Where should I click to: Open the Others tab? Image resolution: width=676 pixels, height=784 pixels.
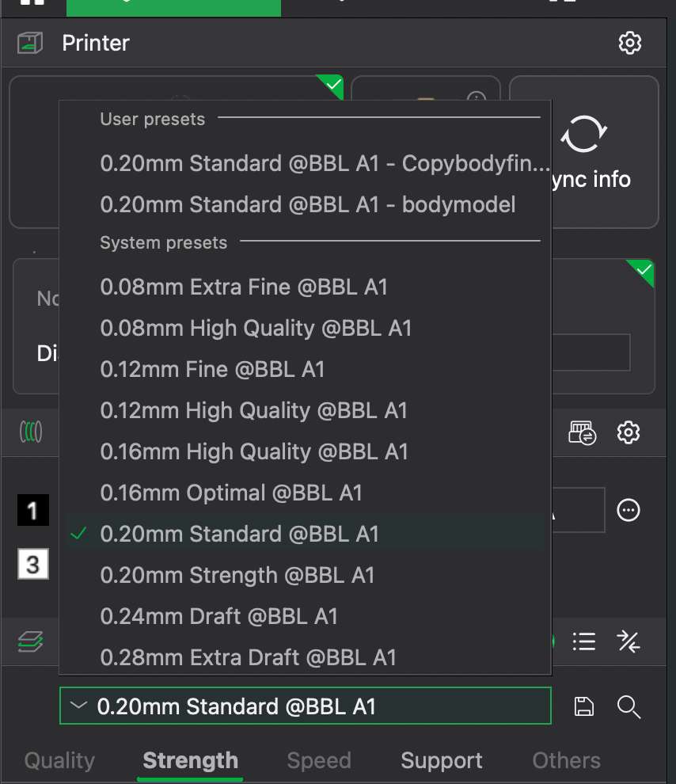coord(566,761)
